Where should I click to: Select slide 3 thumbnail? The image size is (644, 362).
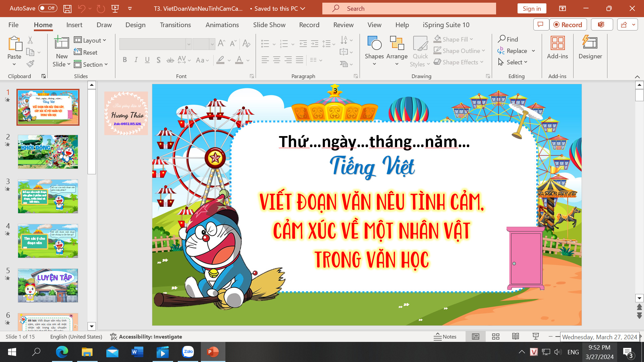point(48,196)
